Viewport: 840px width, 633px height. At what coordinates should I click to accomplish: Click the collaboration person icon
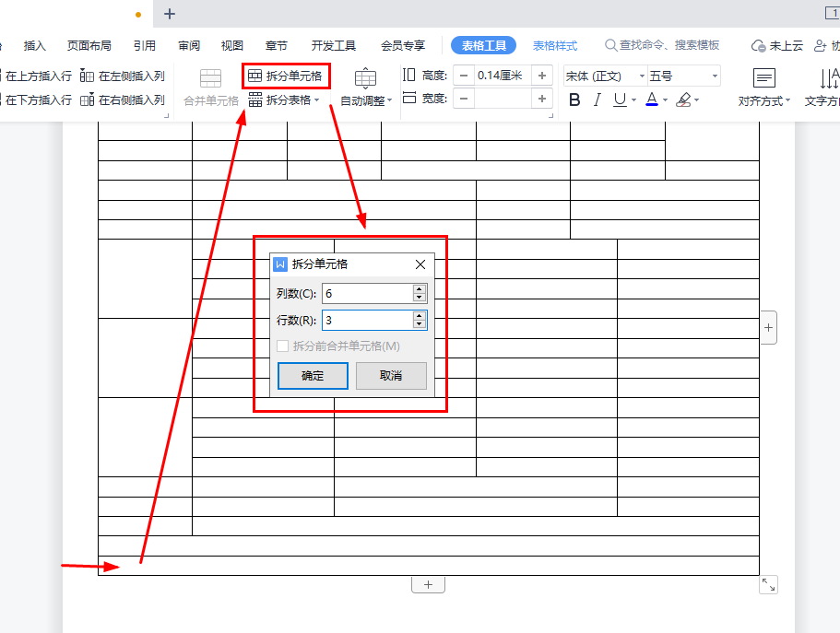[820, 46]
